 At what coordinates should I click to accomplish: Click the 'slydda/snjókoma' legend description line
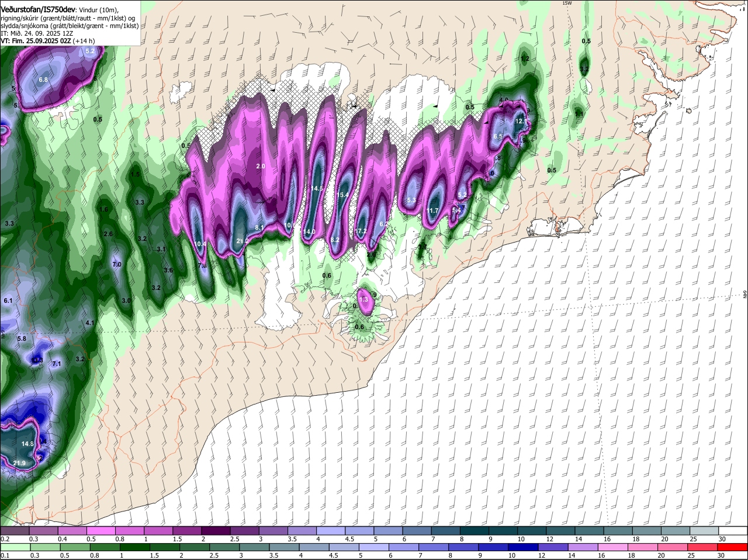tap(69, 26)
